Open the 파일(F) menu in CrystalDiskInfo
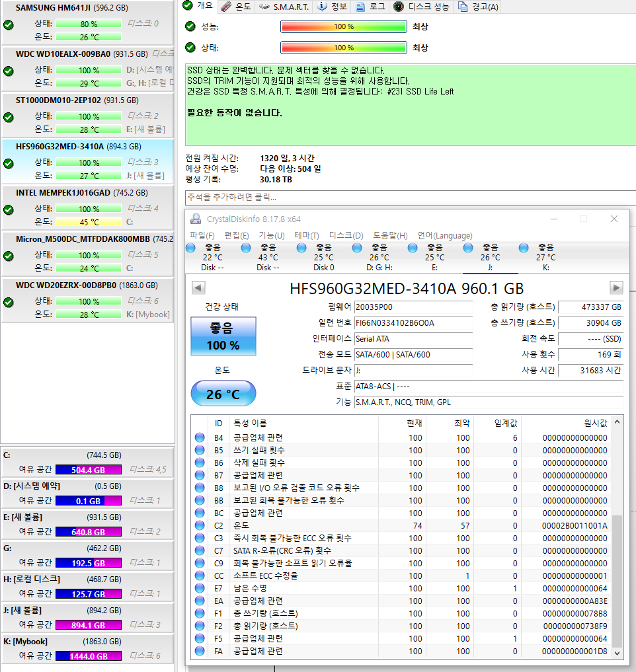The width and height of the screenshot is (636, 672). 202,236
